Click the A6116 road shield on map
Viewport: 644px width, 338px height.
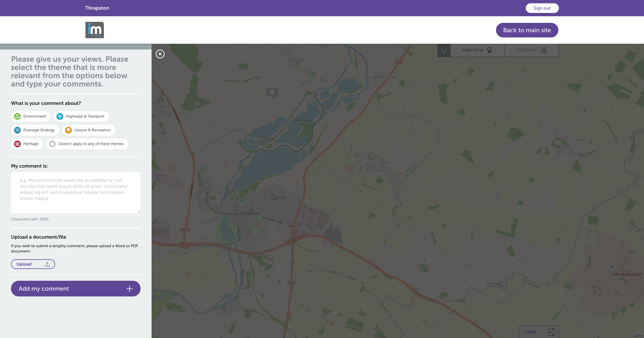pyautogui.click(x=185, y=230)
